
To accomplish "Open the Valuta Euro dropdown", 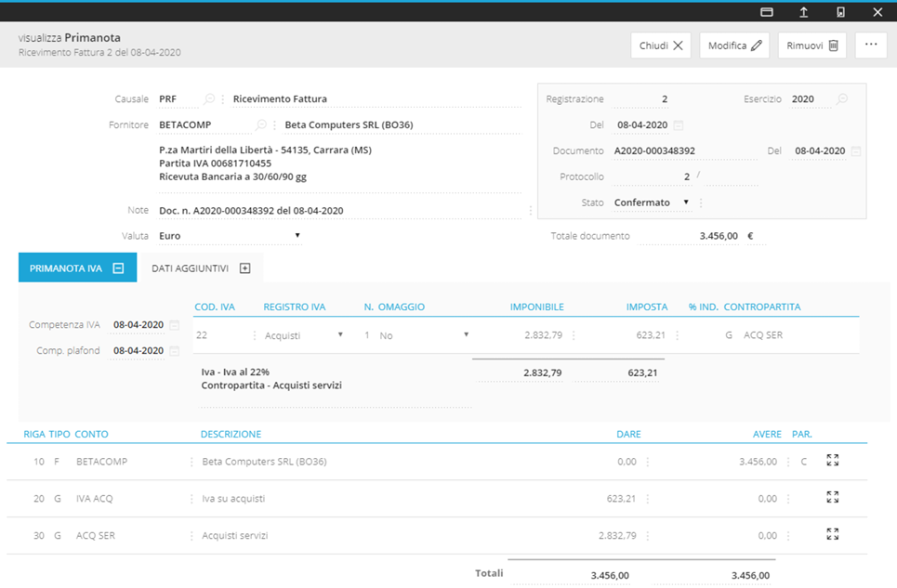I will (x=297, y=236).
